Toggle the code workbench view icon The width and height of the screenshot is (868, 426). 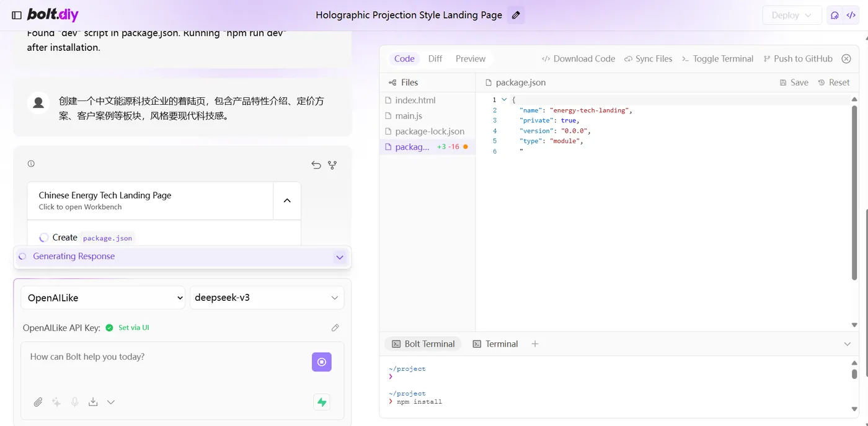[851, 16]
